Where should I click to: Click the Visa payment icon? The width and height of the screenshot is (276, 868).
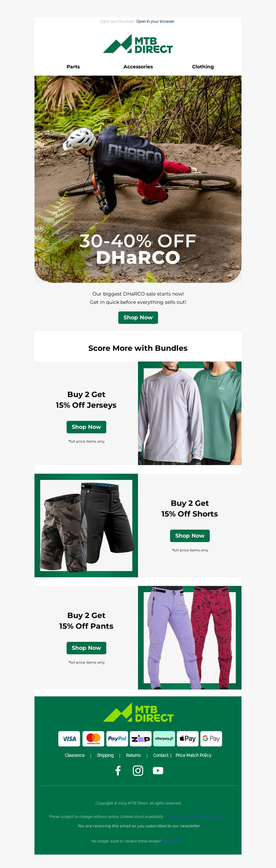(69, 739)
